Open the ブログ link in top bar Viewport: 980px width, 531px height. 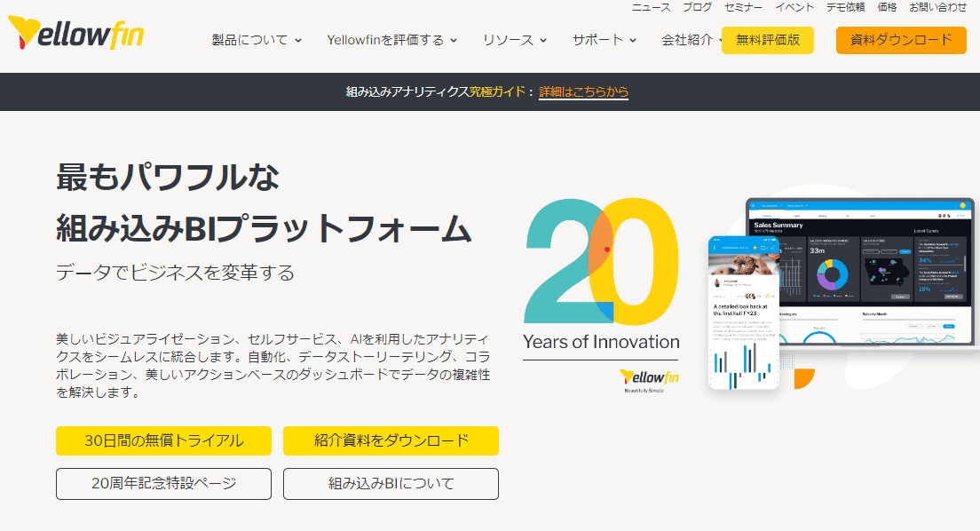698,7
